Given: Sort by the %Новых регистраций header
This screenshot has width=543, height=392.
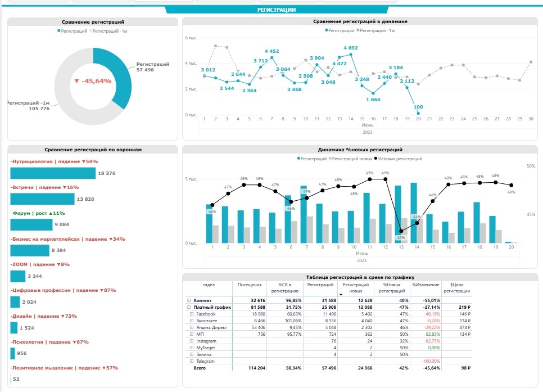Looking at the screenshot, I should click(392, 288).
